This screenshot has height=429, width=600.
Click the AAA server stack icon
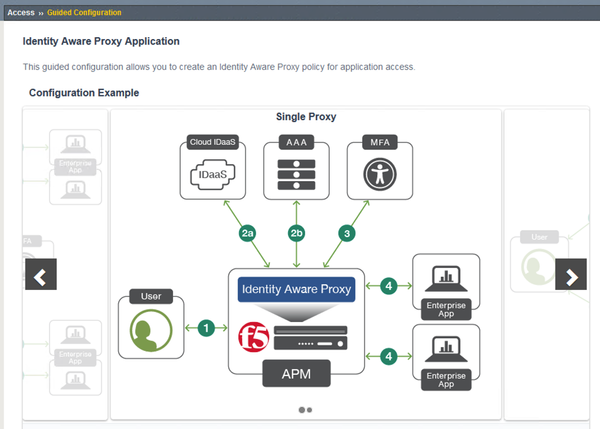[x=297, y=175]
